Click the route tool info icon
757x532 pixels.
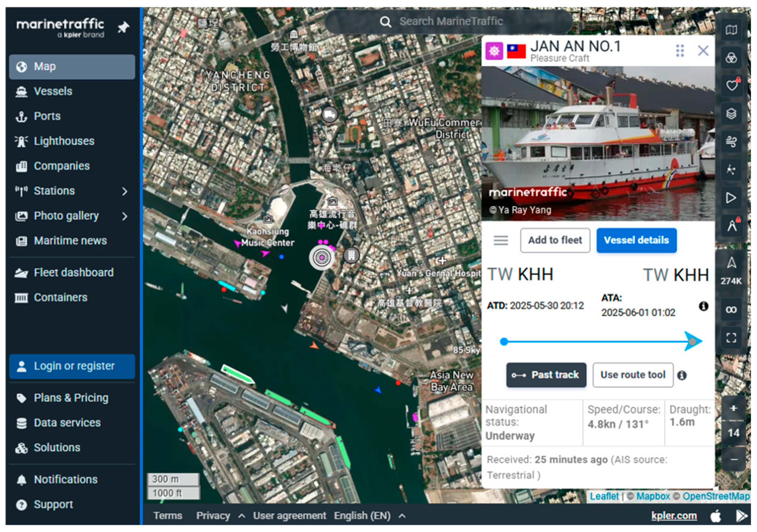[682, 375]
